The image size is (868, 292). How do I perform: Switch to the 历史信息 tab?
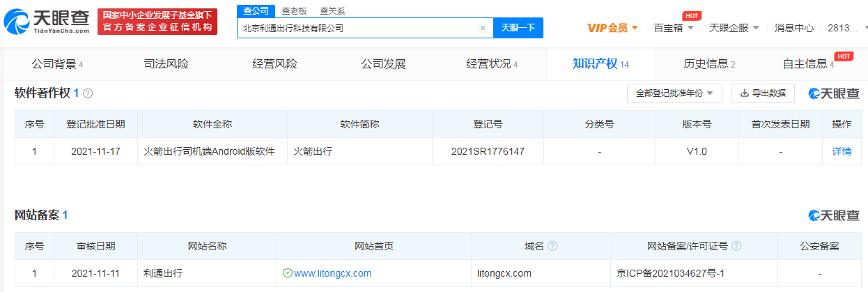[x=709, y=64]
